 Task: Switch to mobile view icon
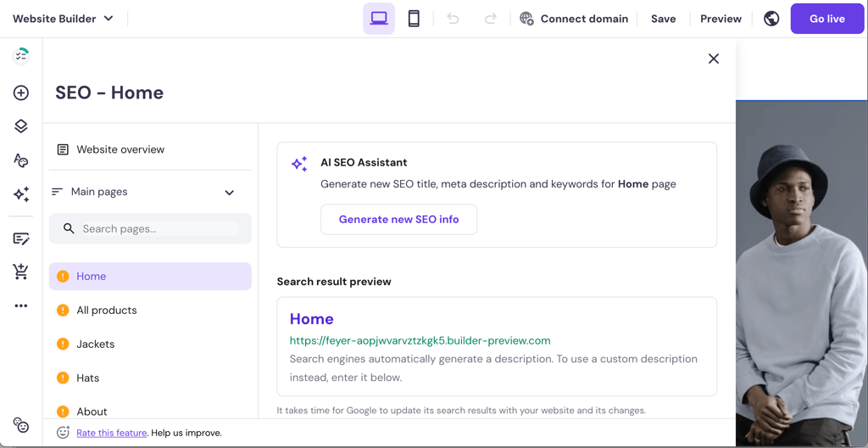[414, 19]
